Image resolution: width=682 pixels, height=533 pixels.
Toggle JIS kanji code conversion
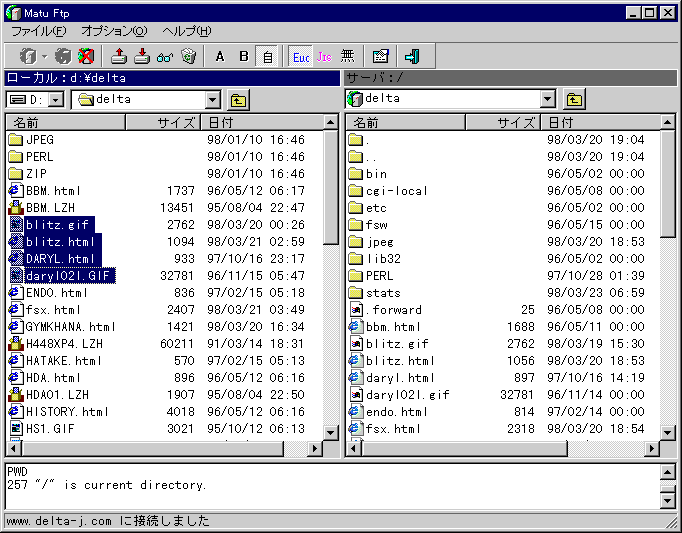[324, 57]
